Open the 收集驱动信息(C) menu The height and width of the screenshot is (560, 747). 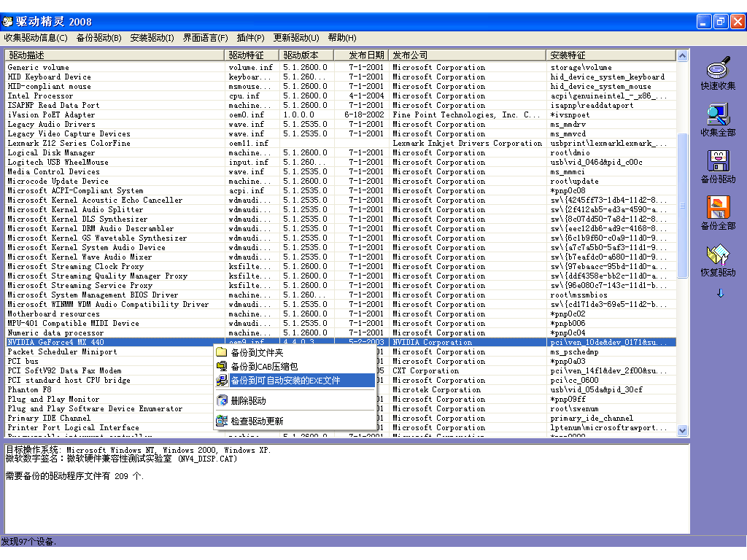pos(36,38)
